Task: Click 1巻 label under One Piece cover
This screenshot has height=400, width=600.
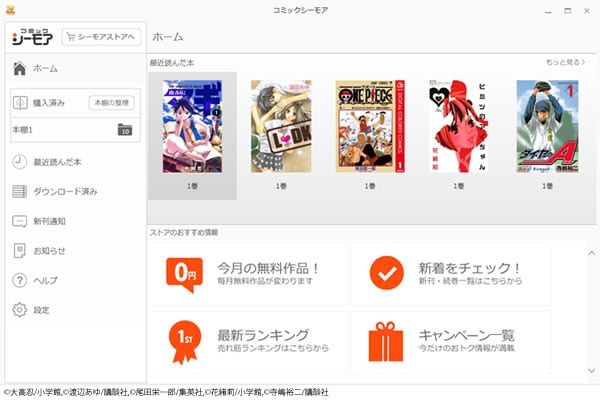Action: [x=370, y=186]
